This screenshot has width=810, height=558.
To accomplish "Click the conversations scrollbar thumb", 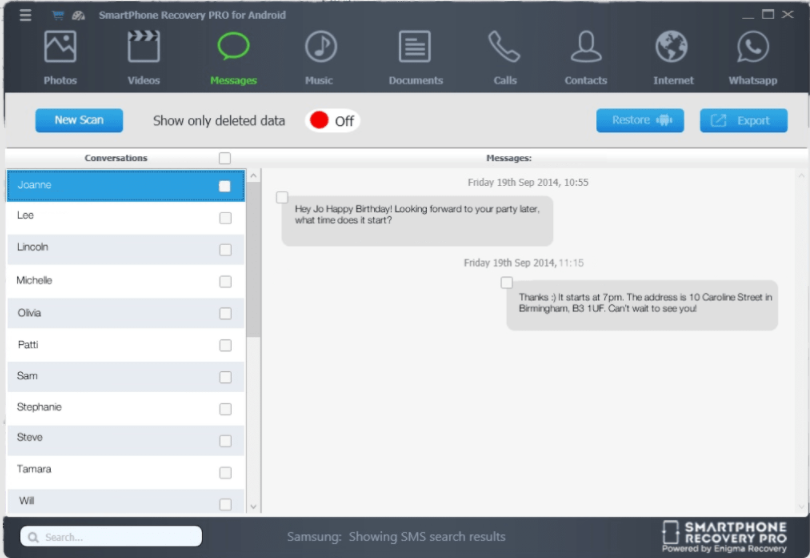I will click(253, 260).
